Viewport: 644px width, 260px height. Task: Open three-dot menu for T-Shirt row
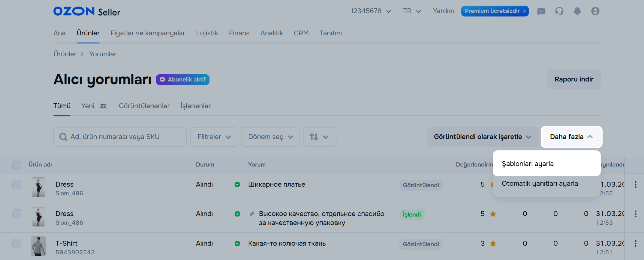pyautogui.click(x=635, y=244)
